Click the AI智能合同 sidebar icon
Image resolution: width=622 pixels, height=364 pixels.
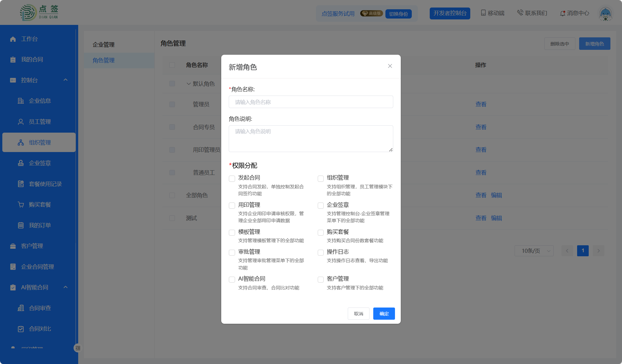pos(13,287)
